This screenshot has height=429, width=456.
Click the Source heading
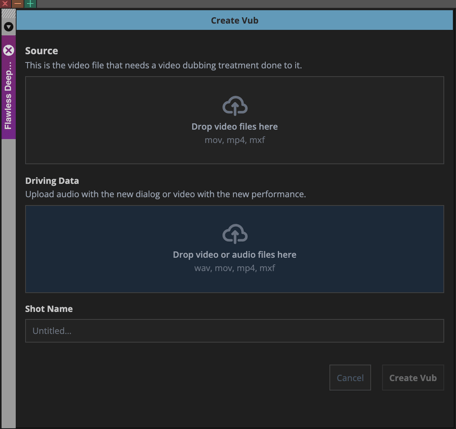tap(41, 51)
